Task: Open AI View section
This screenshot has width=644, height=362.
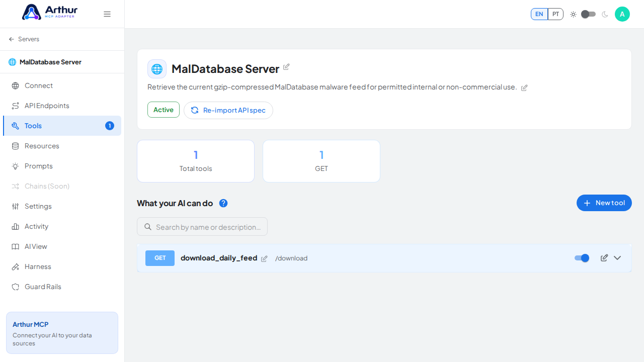Action: (62, 246)
